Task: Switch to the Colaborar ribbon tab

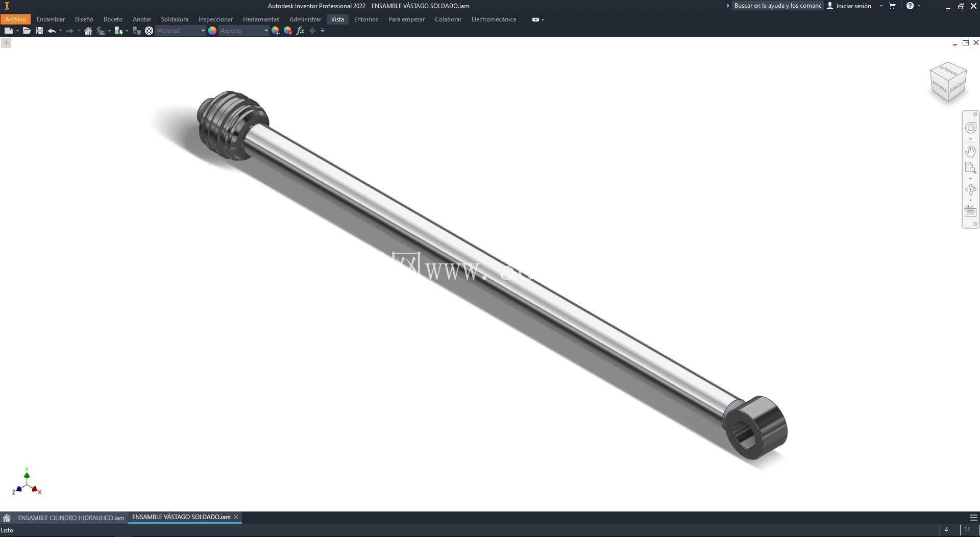Action: 448,19
